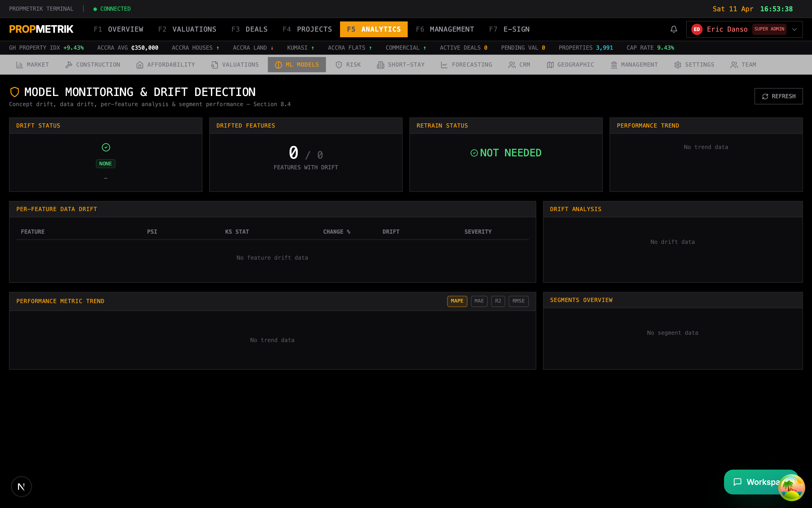
Task: Open the F2 Valuations tab
Action: [187, 29]
